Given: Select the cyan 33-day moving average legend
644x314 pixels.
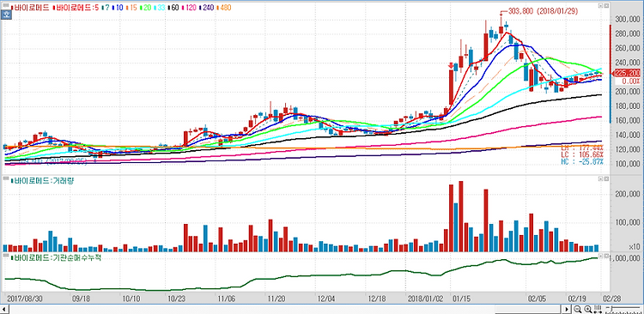Looking at the screenshot, I should point(160,8).
